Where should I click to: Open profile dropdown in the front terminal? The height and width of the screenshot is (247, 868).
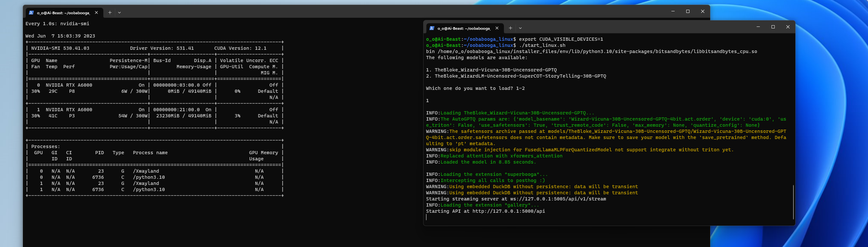(x=520, y=28)
